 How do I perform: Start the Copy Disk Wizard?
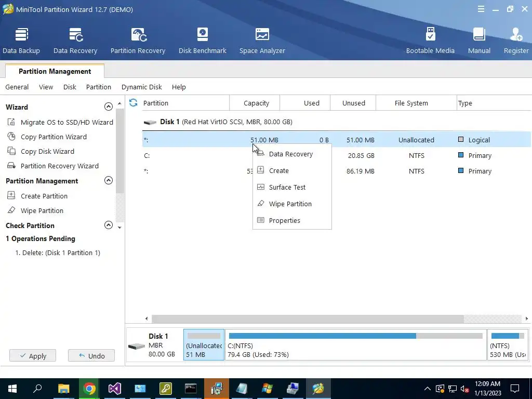point(41,151)
